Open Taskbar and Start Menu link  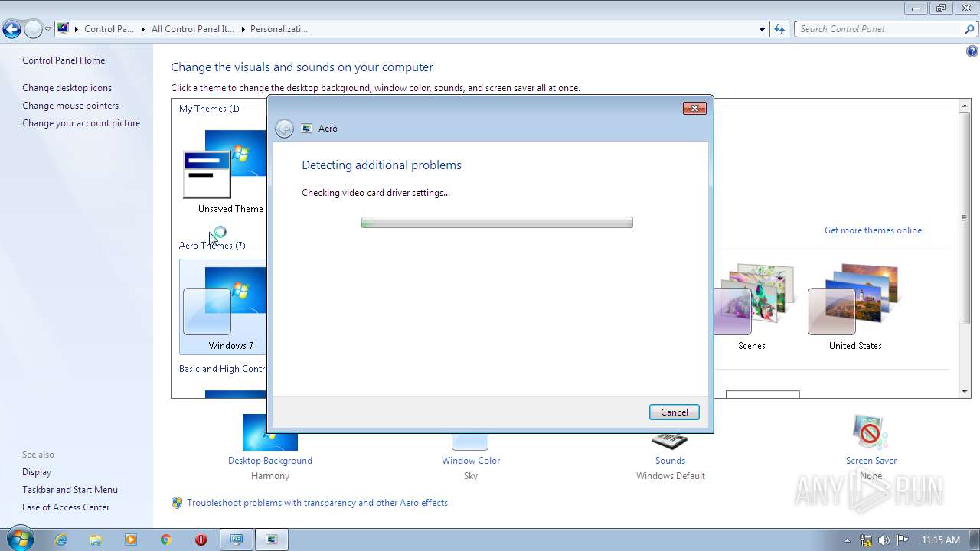70,490
